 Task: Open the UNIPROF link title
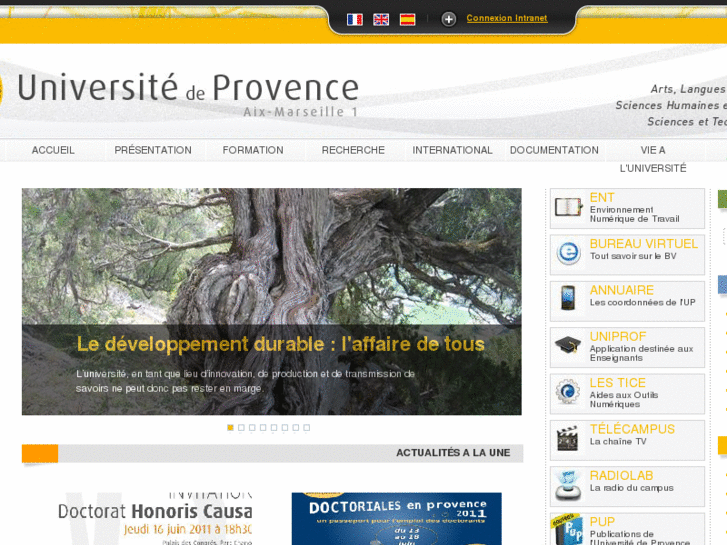coord(618,337)
